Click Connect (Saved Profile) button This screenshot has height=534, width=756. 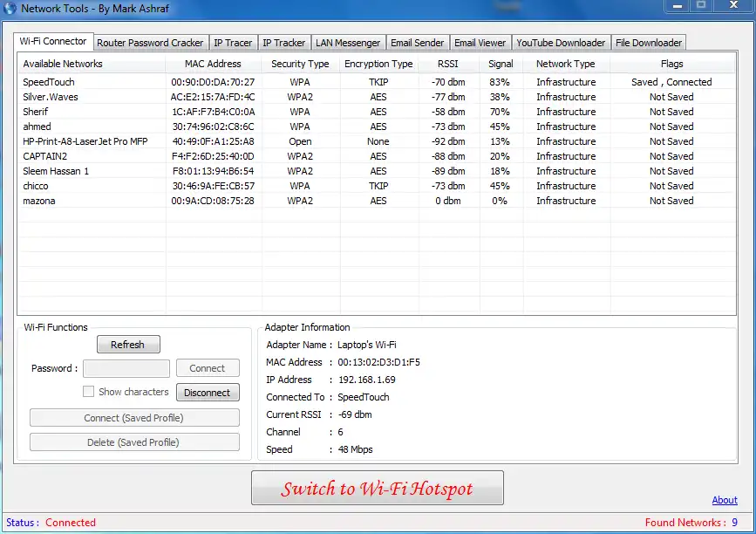pyautogui.click(x=134, y=418)
